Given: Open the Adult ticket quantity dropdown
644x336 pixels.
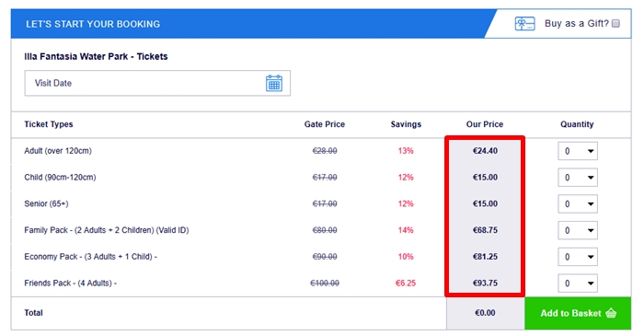Looking at the screenshot, I should coord(578,151).
